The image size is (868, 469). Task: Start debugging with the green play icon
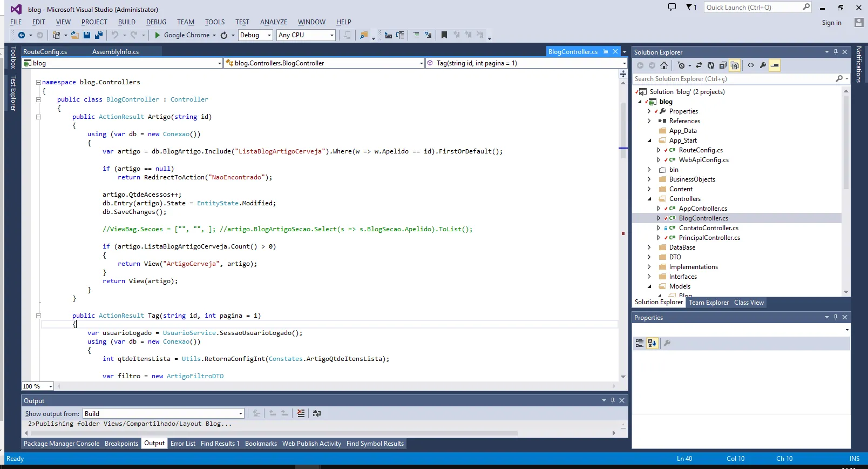click(157, 35)
